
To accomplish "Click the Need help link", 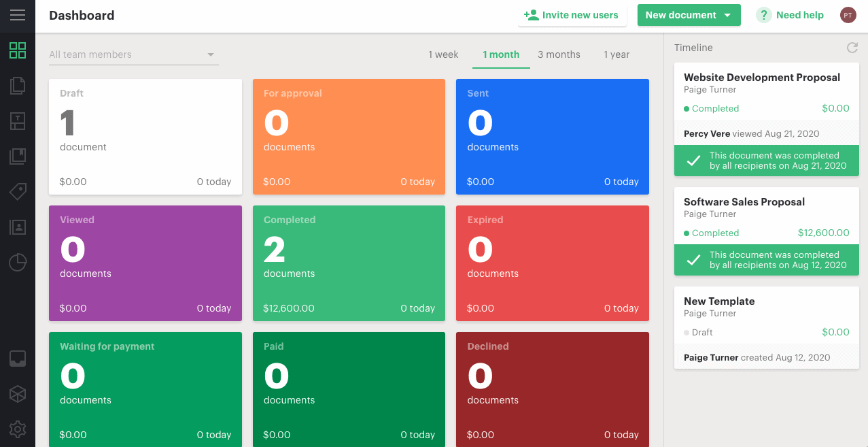I will pos(791,15).
